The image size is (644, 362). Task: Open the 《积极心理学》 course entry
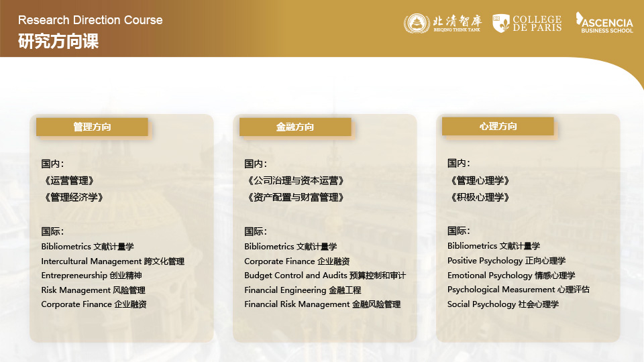coord(479,197)
